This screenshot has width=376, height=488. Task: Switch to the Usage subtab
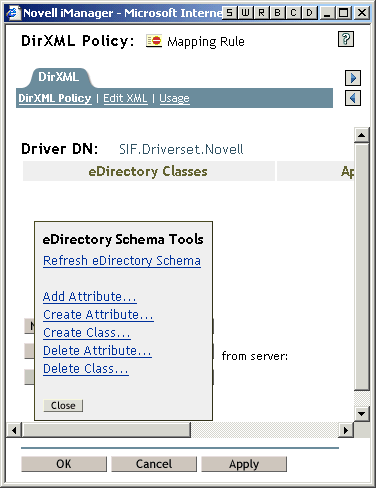(x=174, y=98)
